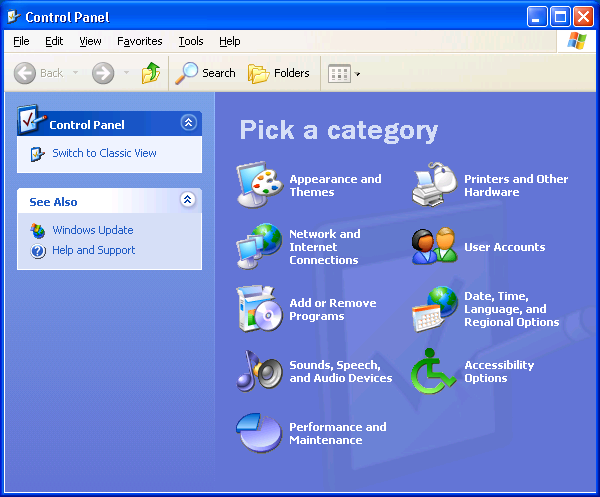The height and width of the screenshot is (497, 600).
Task: Open the Tools menu
Action: pos(191,41)
